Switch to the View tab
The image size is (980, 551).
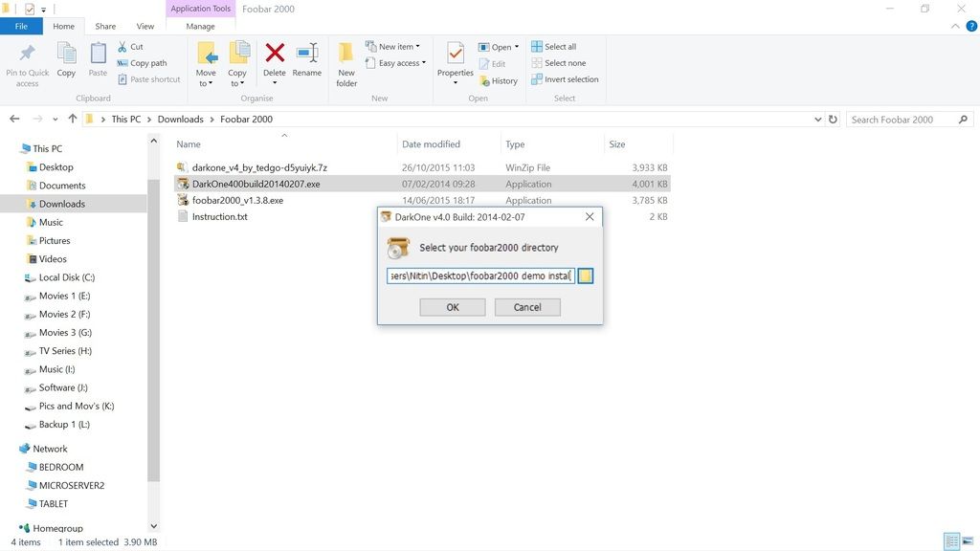(x=145, y=26)
